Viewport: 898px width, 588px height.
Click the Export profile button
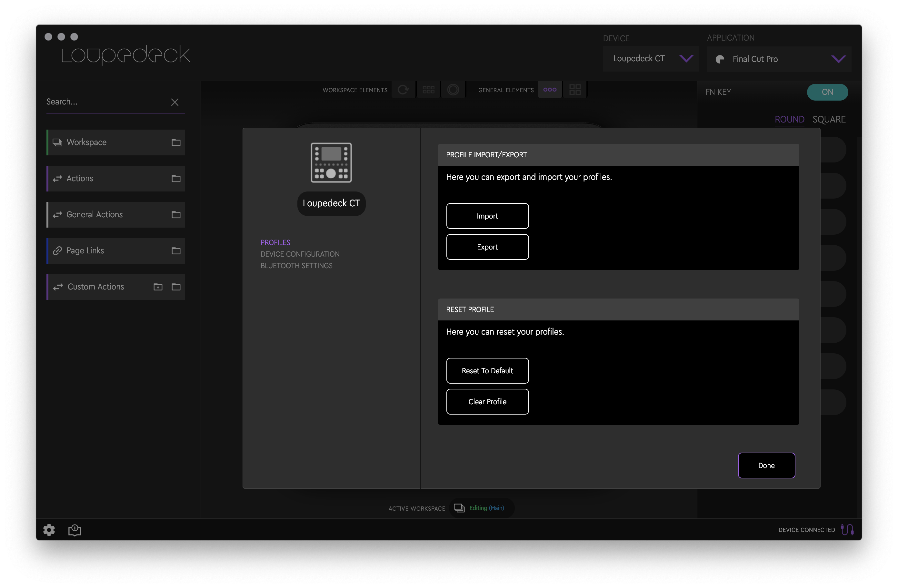487,247
